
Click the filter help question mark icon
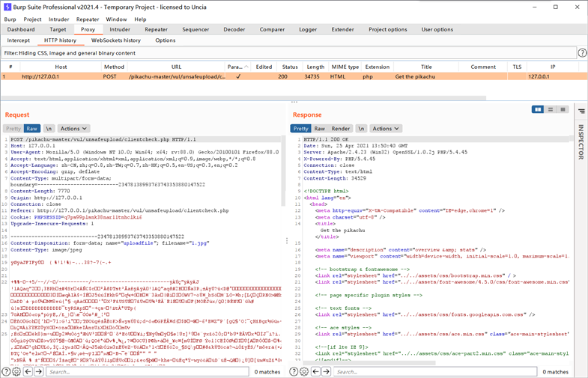(x=582, y=53)
